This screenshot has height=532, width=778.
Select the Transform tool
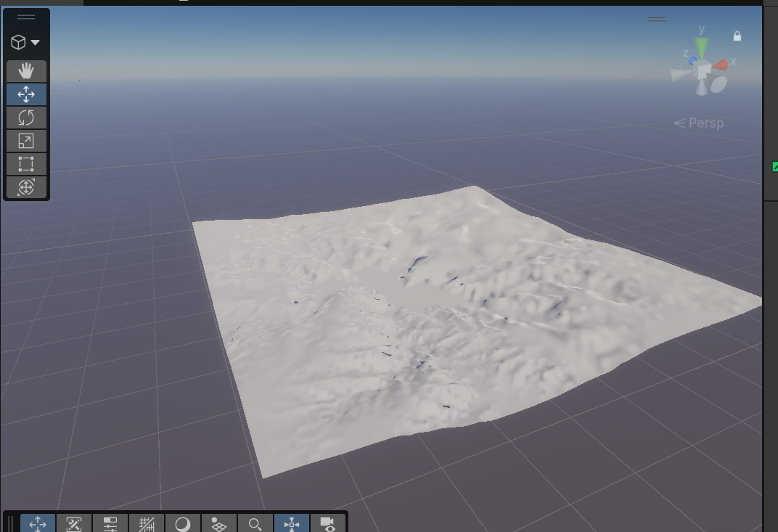pos(26,187)
